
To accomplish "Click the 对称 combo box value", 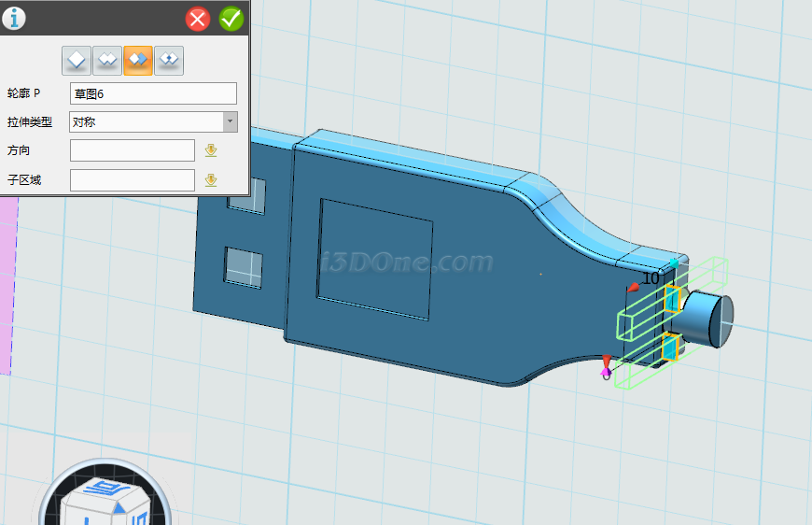I will click(146, 121).
